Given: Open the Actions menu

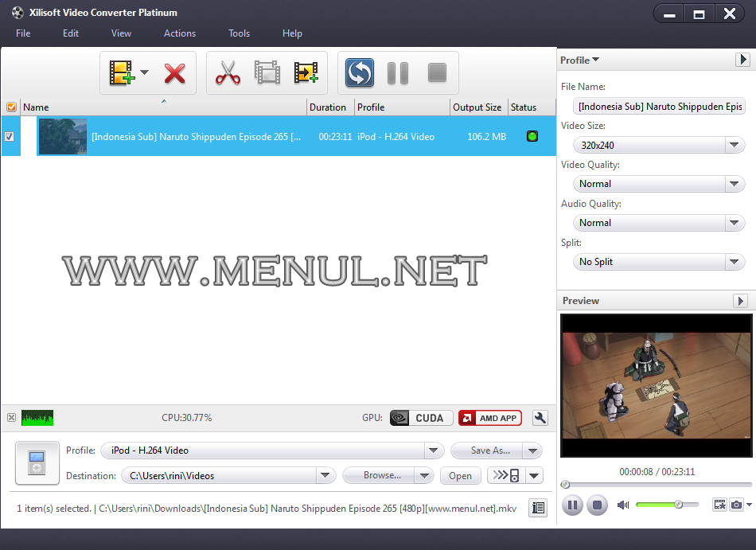Looking at the screenshot, I should click(180, 33).
